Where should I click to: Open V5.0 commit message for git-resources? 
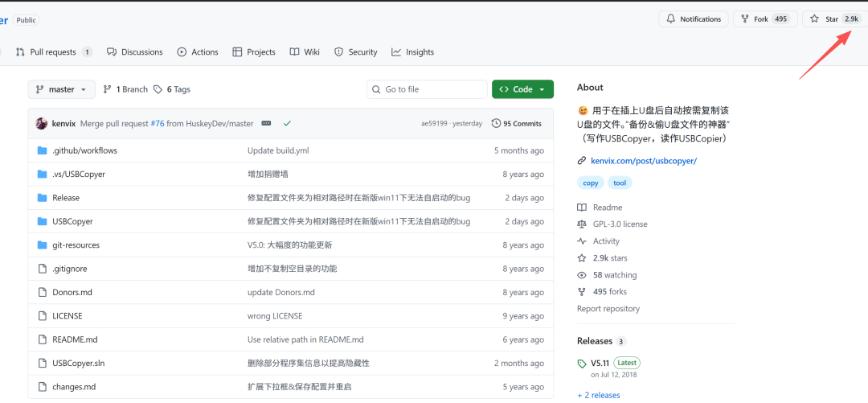290,245
